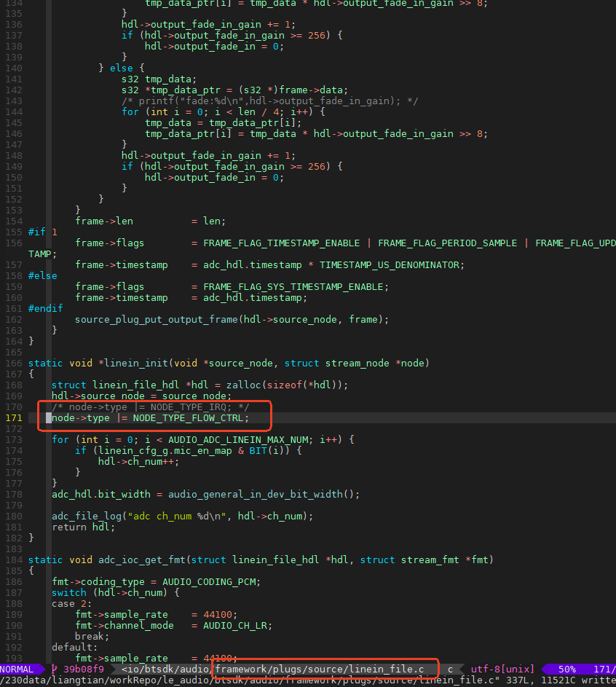
Task: Select the commit hash 39b08f9 in status line
Action: pyautogui.click(x=84, y=669)
